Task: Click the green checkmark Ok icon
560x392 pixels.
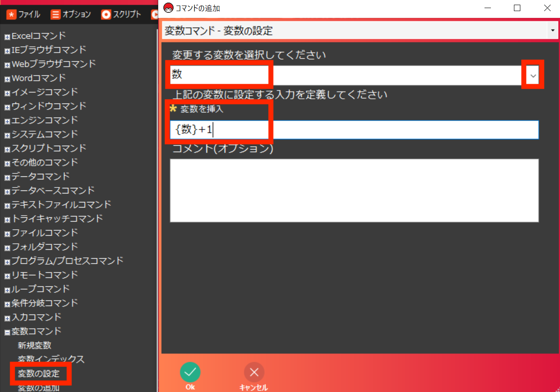Action: 190,372
